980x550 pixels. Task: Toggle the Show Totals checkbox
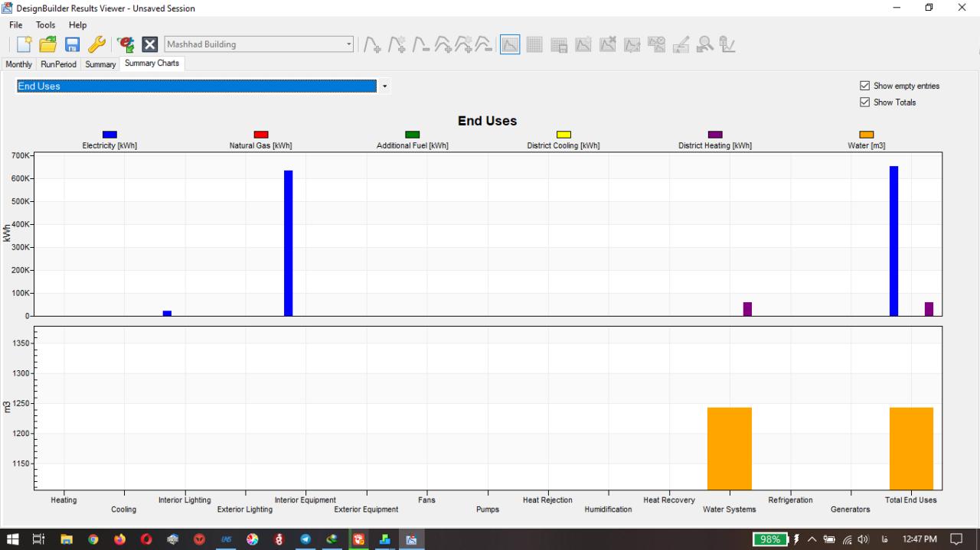coord(865,102)
